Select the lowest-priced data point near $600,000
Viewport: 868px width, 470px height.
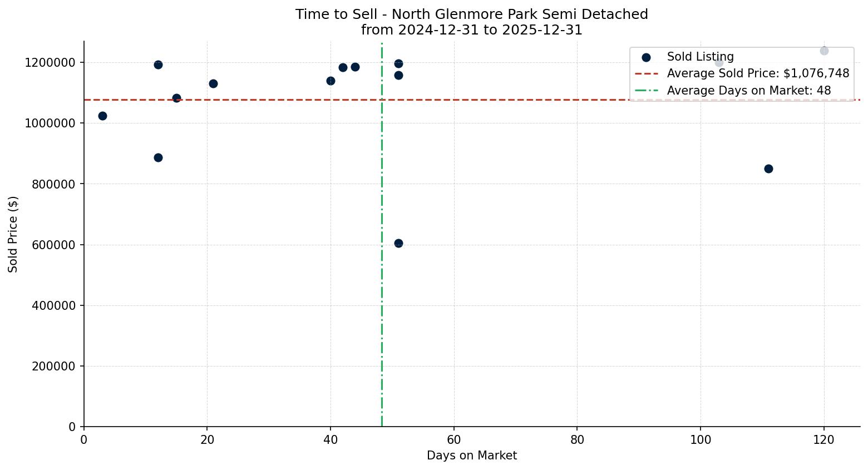point(398,243)
